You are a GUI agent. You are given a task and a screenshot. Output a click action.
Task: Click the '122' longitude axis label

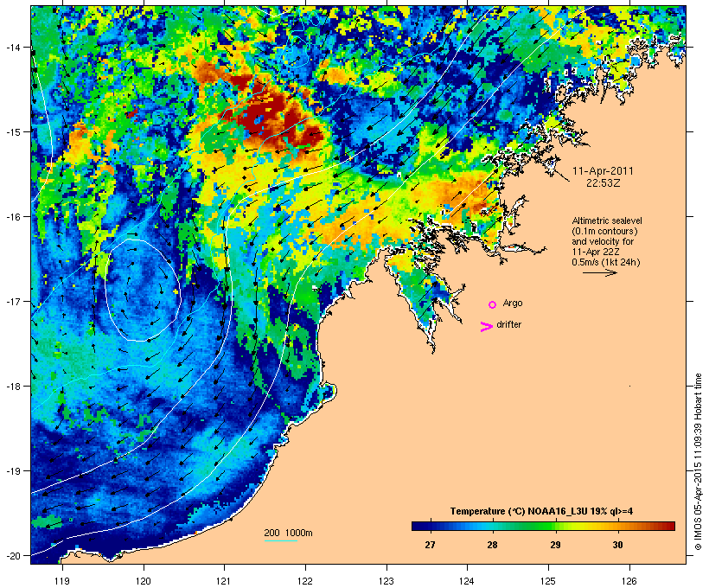[305, 581]
